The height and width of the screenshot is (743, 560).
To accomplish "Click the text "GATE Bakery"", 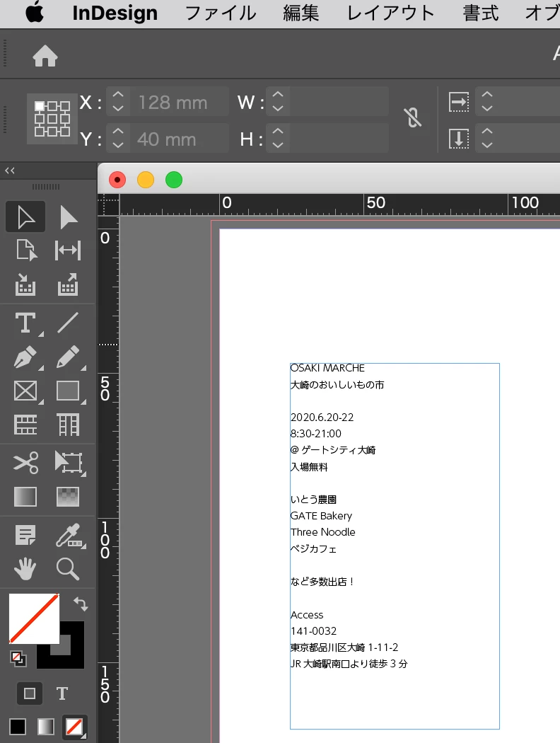I will pyautogui.click(x=322, y=516).
